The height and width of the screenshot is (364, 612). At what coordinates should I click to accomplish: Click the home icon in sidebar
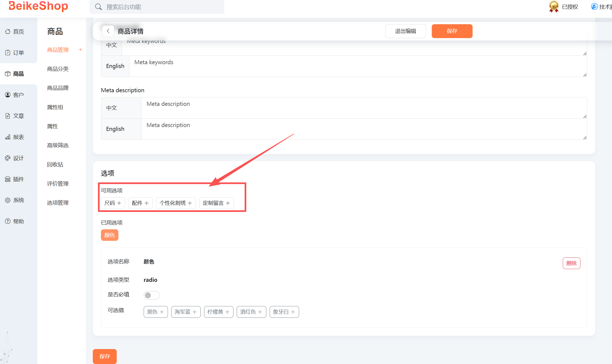tap(8, 32)
